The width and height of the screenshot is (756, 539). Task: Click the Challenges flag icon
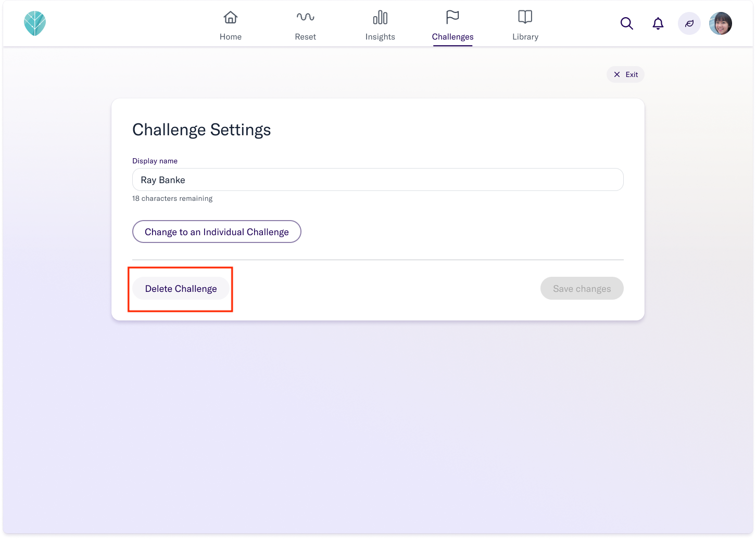[452, 17]
